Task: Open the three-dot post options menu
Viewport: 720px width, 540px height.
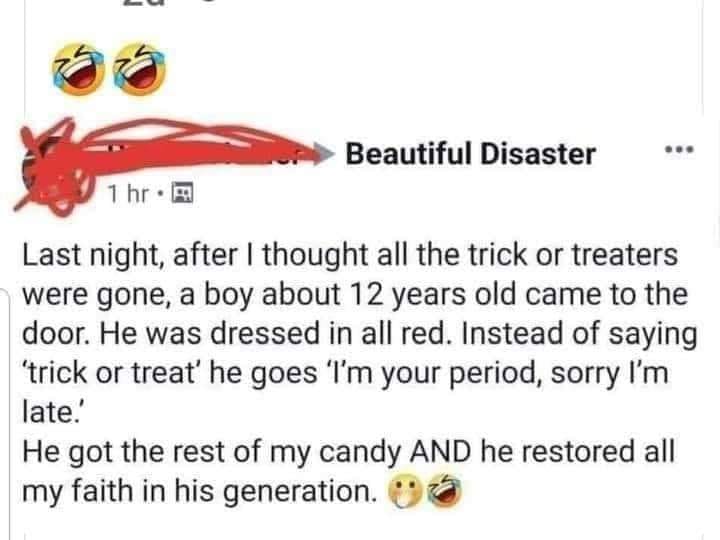Action: [679, 155]
